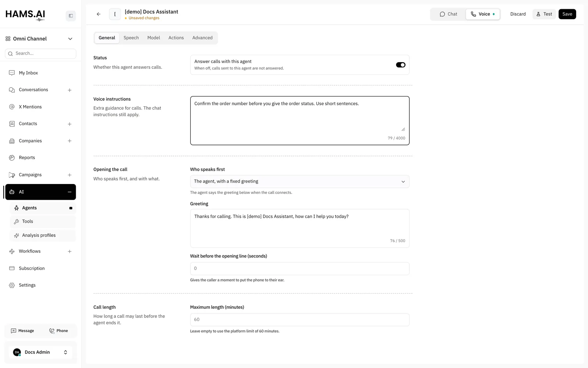Collapse the AI menu section
The height and width of the screenshot is (368, 588).
pos(69,192)
